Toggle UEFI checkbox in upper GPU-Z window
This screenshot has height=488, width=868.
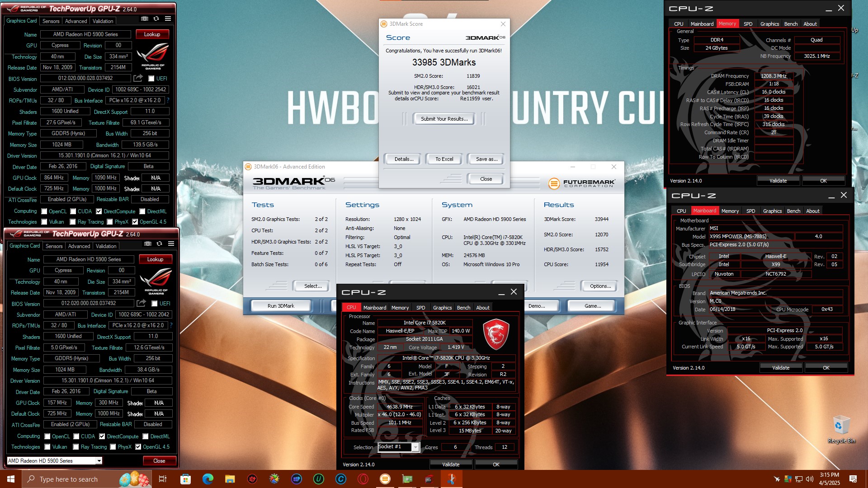click(151, 79)
